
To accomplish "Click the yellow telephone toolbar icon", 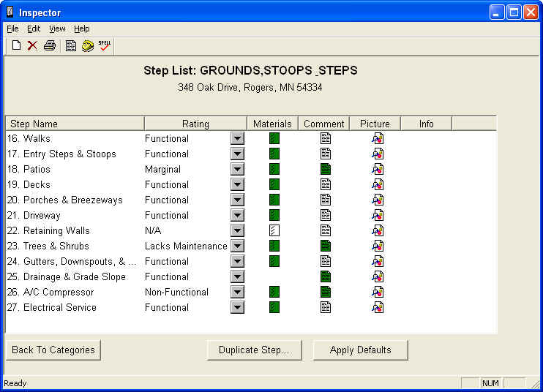I will [x=88, y=45].
